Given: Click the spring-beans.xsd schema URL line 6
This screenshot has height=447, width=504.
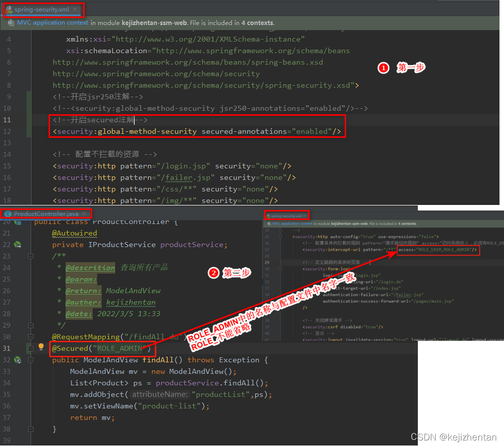Looking at the screenshot, I should (x=188, y=62).
